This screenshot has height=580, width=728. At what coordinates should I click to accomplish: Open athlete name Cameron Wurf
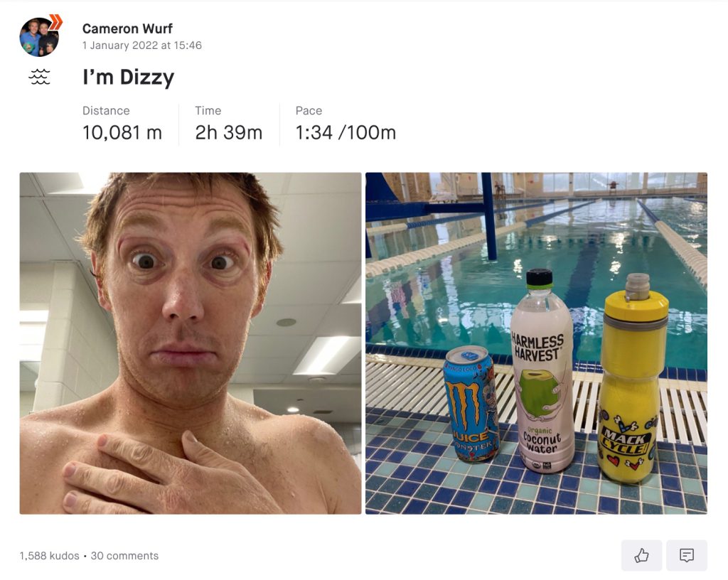[127, 28]
